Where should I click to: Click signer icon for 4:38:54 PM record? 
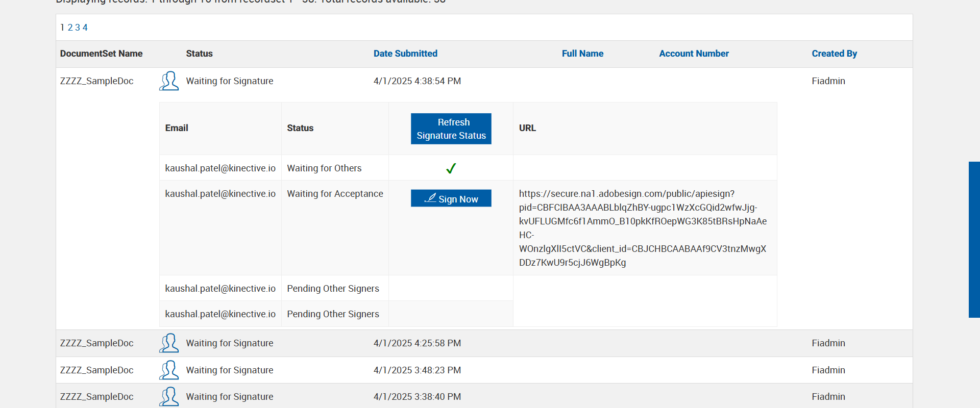click(x=169, y=81)
